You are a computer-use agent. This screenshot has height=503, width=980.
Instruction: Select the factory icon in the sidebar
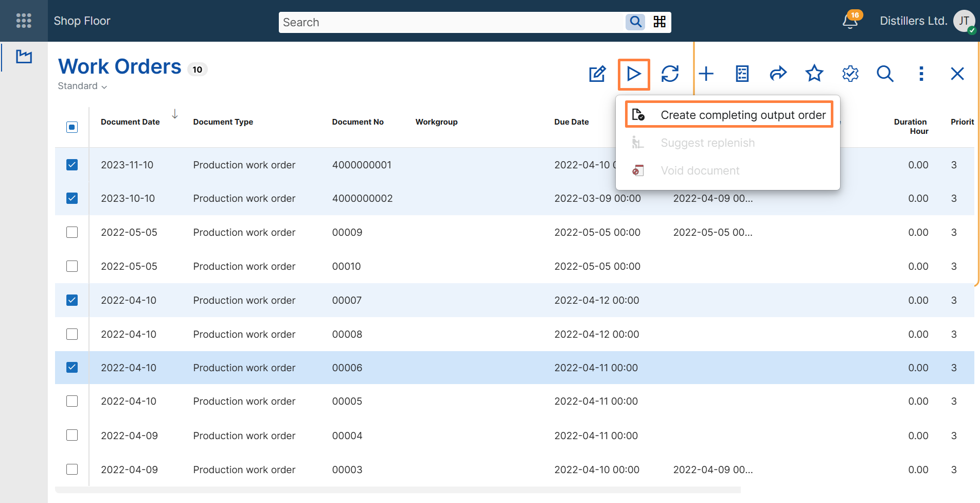click(24, 57)
